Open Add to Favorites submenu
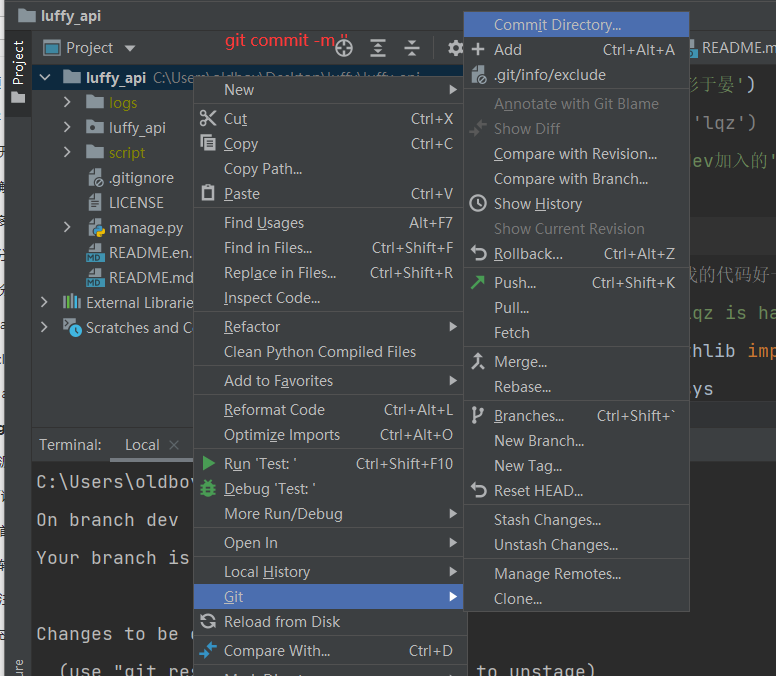This screenshot has width=776, height=676. tap(329, 381)
